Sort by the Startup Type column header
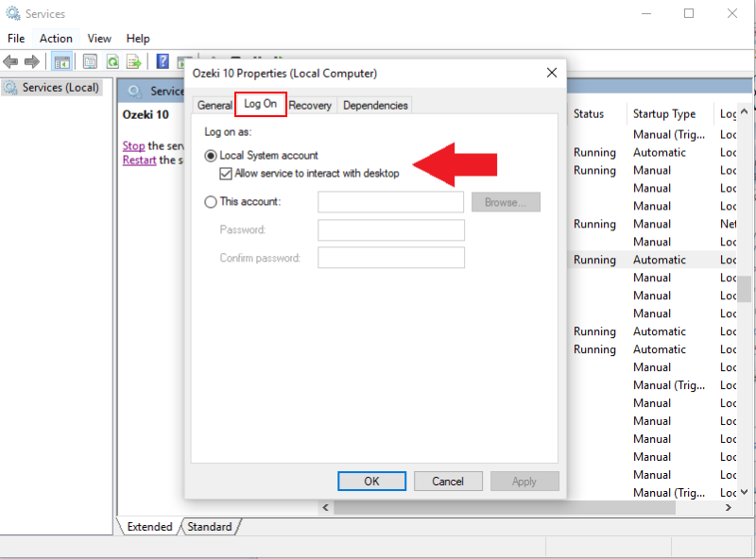 click(x=669, y=113)
